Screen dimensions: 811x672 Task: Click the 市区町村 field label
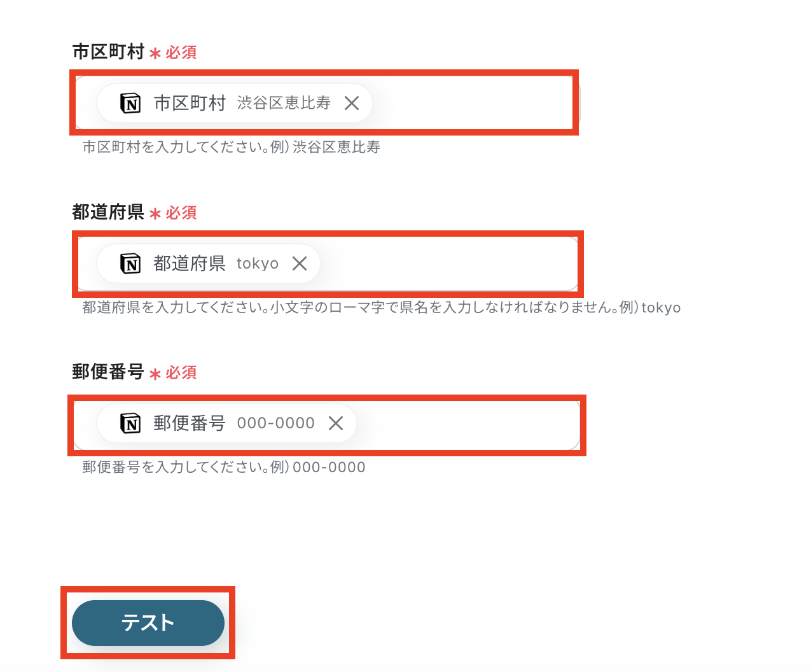pos(109,52)
